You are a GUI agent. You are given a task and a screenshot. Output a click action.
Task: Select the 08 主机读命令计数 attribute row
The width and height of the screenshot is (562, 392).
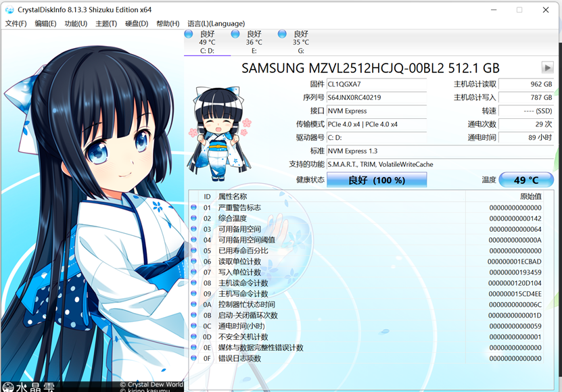coord(367,283)
